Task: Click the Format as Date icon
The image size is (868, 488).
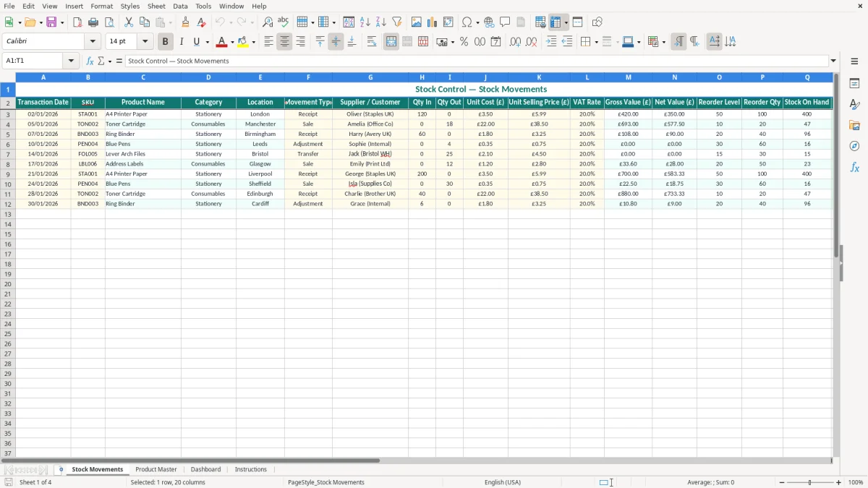Action: (x=495, y=42)
